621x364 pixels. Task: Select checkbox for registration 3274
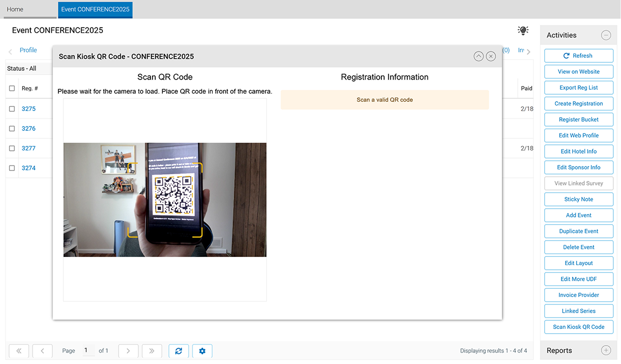click(12, 168)
